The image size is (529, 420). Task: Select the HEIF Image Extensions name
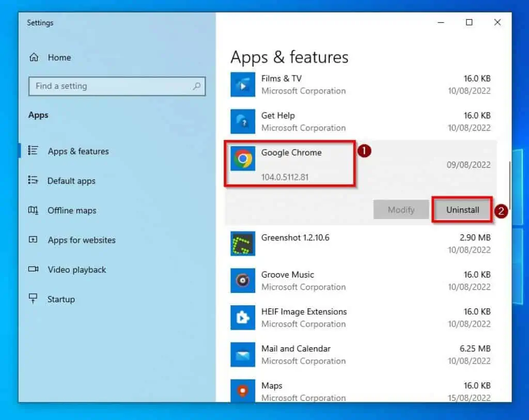[304, 312]
